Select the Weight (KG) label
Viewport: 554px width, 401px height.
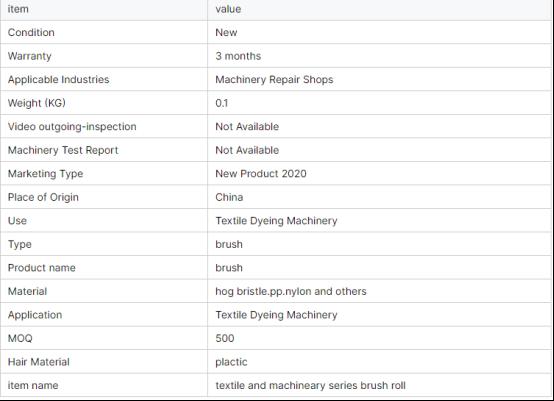pyautogui.click(x=37, y=103)
